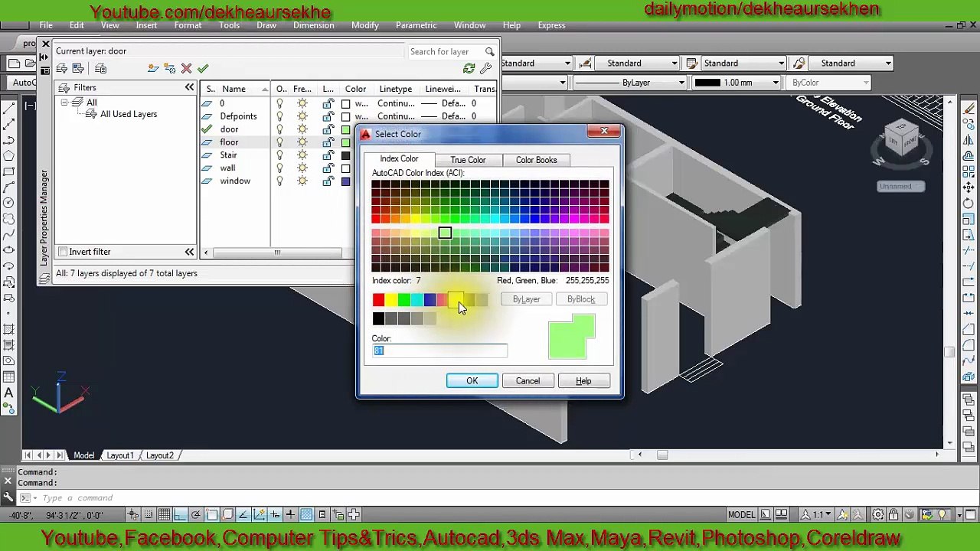This screenshot has width=980, height=551.
Task: Toggle On bulb for door layer
Action: coord(280,129)
